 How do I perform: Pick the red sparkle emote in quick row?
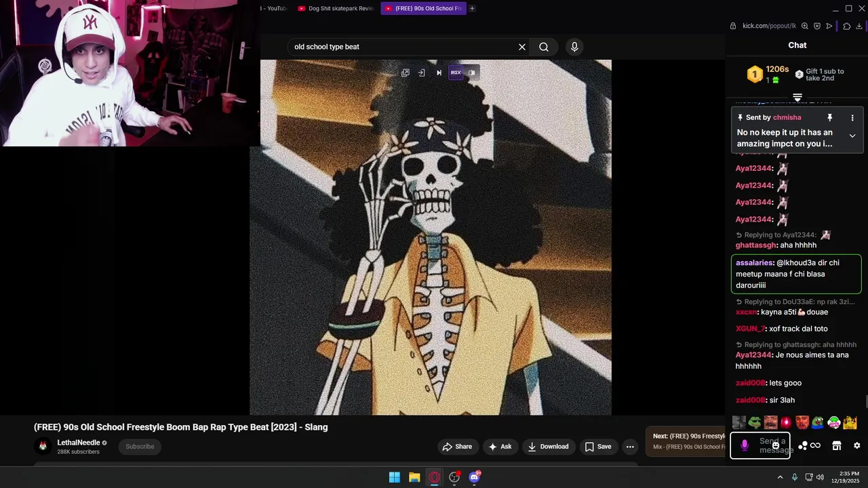click(x=786, y=423)
